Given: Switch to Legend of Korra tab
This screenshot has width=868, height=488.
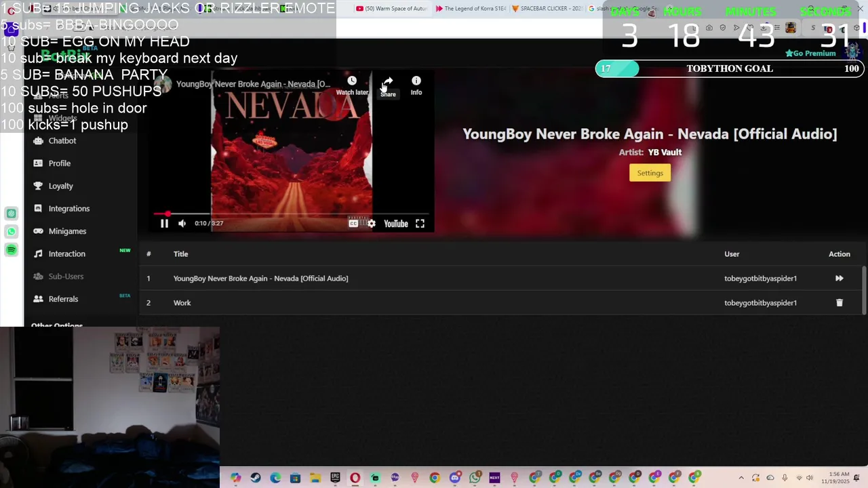Looking at the screenshot, I should pyautogui.click(x=471, y=9).
